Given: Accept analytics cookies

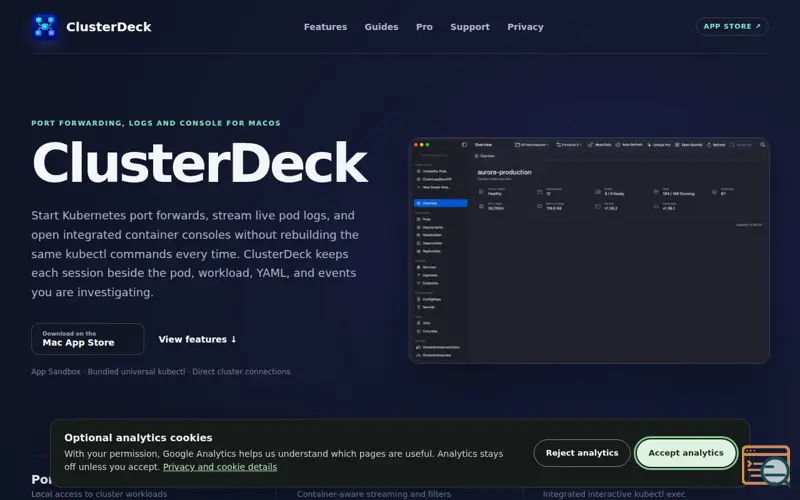Looking at the screenshot, I should point(686,453).
